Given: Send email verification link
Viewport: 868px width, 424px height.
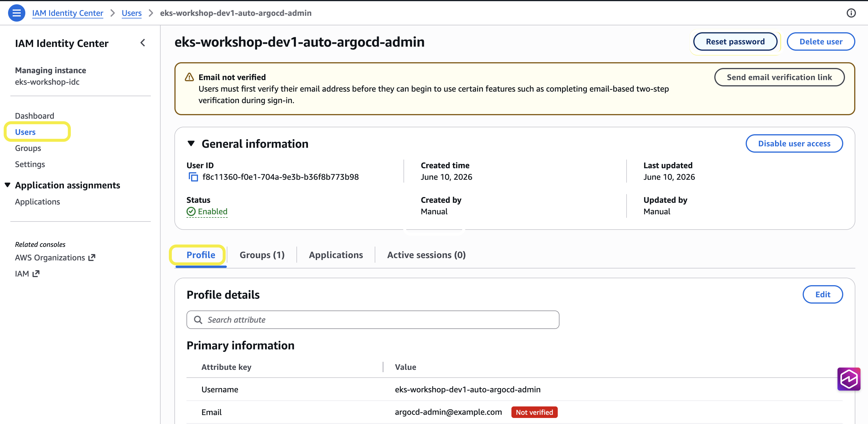Looking at the screenshot, I should point(779,77).
